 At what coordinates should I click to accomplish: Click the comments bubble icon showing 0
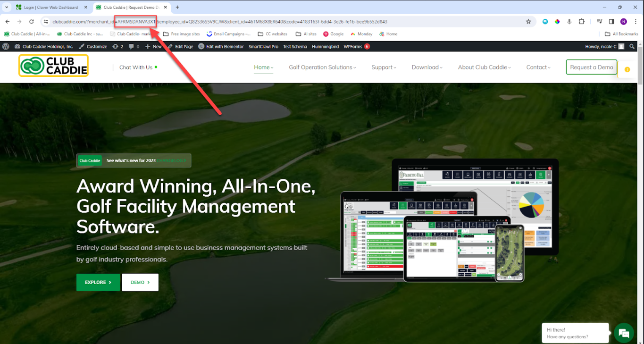pyautogui.click(x=134, y=47)
